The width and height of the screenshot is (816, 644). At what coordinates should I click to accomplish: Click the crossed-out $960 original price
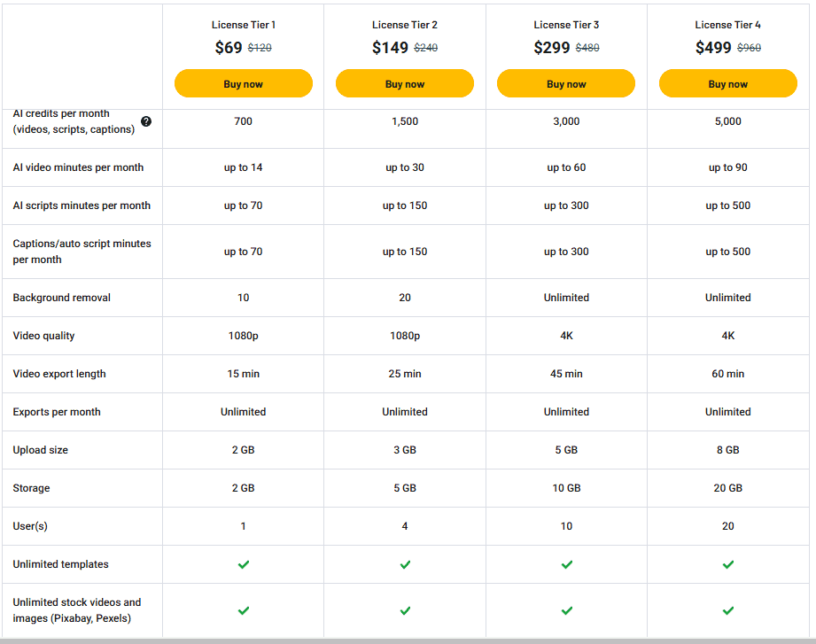point(749,49)
